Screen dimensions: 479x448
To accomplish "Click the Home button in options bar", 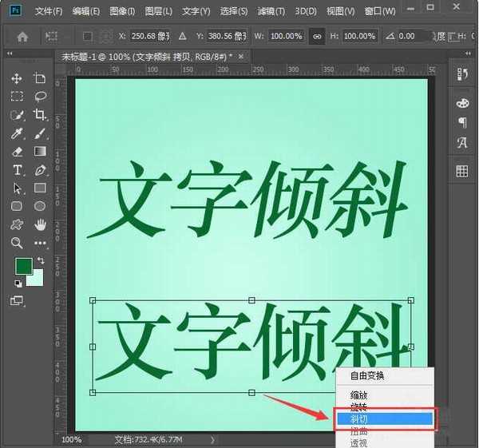I will coord(22,37).
